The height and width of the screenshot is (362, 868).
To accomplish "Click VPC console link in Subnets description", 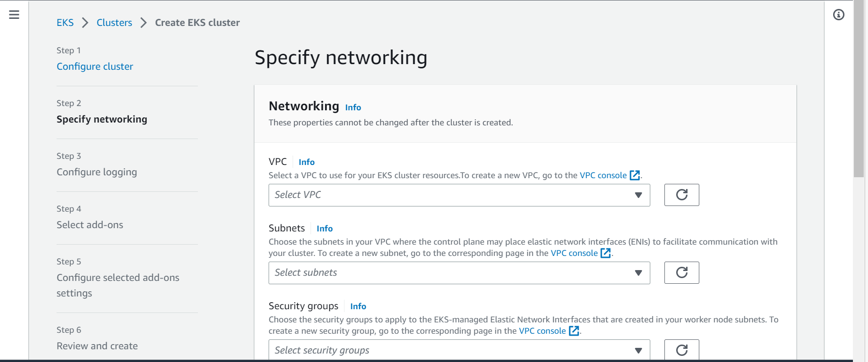I will (574, 253).
